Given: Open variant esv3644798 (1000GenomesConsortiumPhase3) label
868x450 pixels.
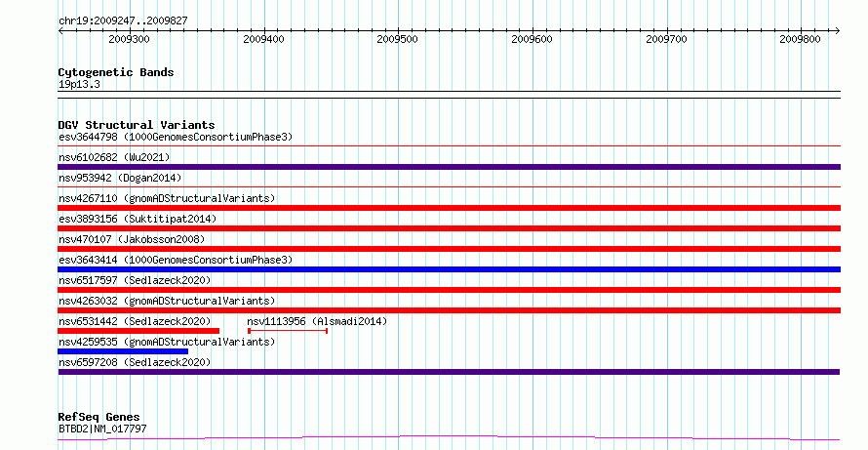Looking at the screenshot, I should [x=176, y=137].
